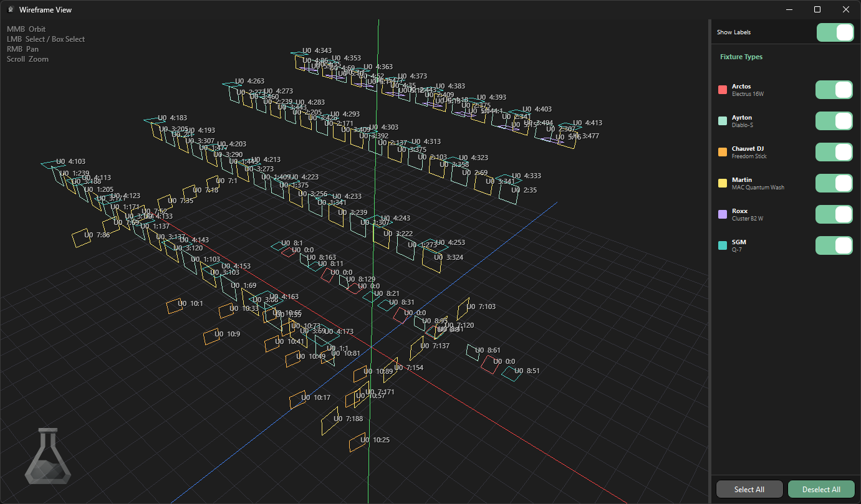Maximize the Wireframe View window

[817, 9]
